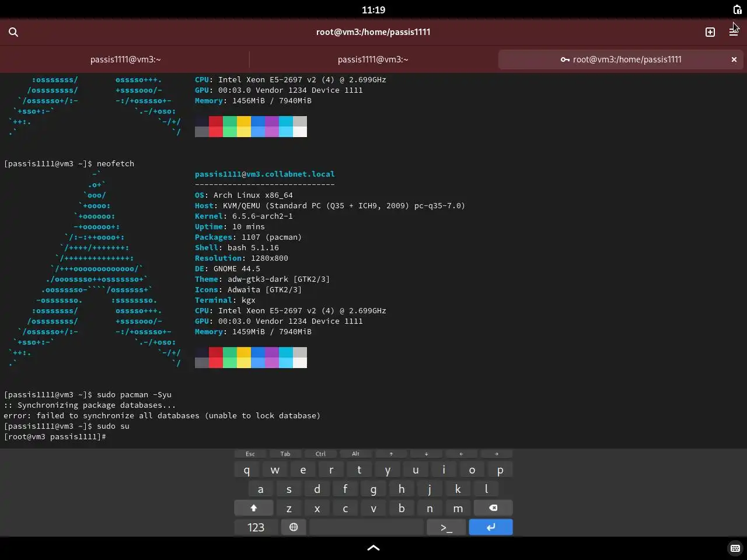747x560 pixels.
Task: Toggle the Alt modifier key
Action: click(355, 454)
